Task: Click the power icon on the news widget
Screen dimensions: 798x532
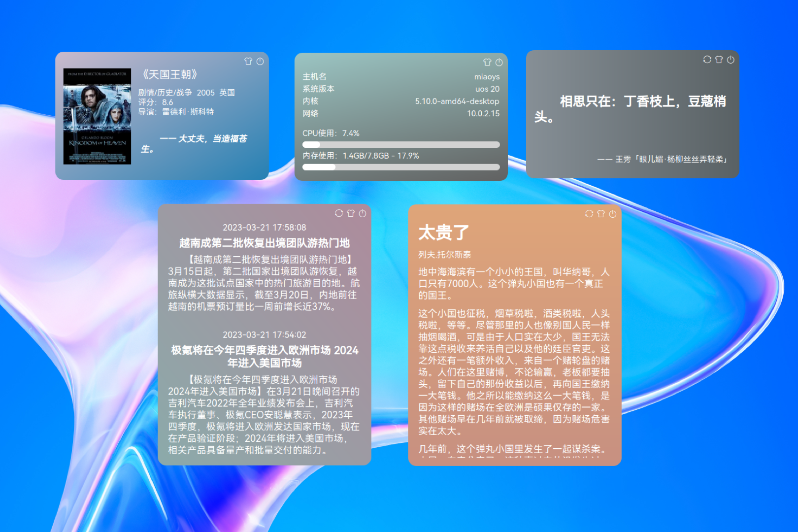Action: tap(363, 213)
